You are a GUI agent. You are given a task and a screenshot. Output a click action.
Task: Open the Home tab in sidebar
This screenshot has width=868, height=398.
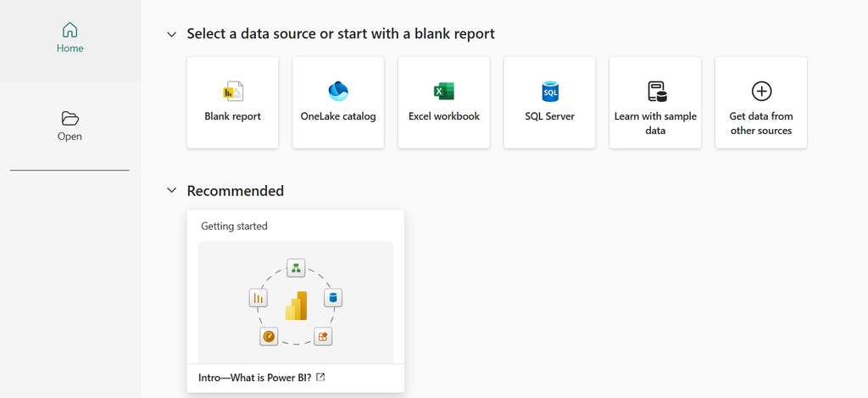pyautogui.click(x=70, y=39)
